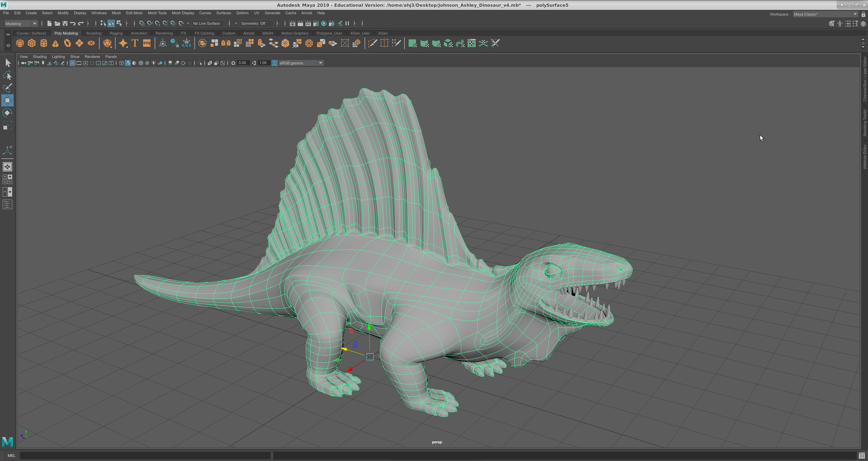Create a polygon sphere from the shelf

[x=20, y=43]
